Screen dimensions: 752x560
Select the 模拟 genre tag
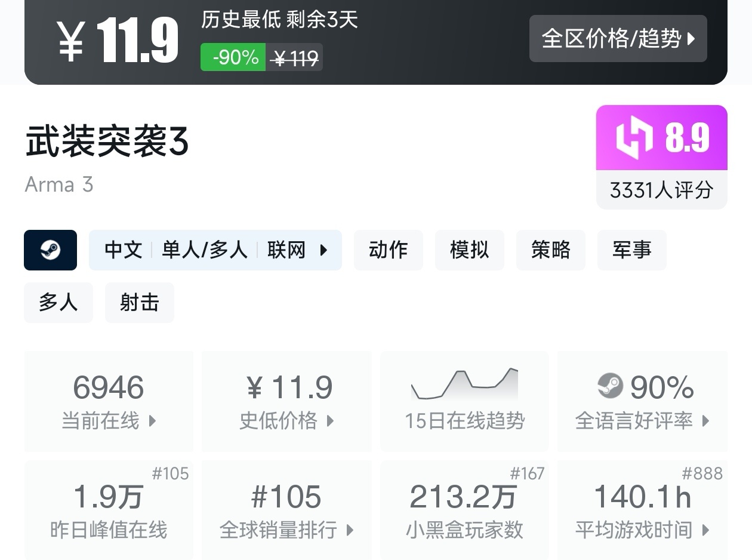(x=470, y=250)
